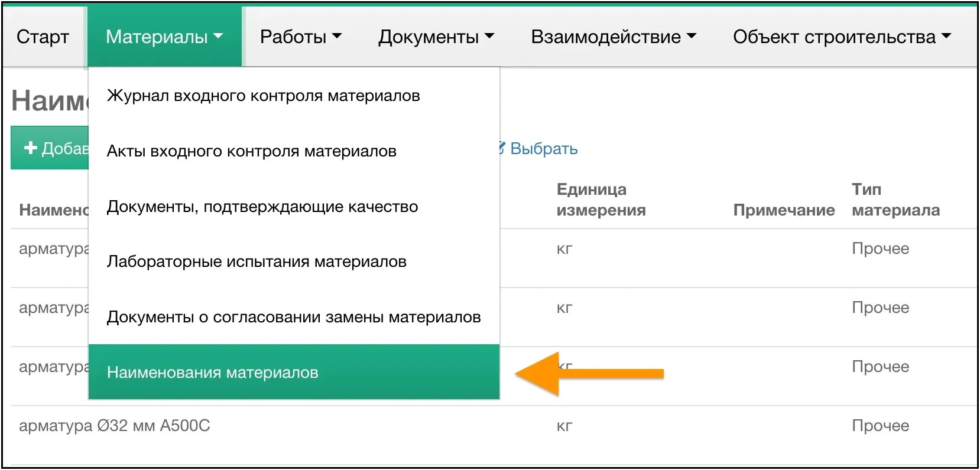The width and height of the screenshot is (980, 470).
Task: Click the plus icon on the Добавить button
Action: coord(31,148)
